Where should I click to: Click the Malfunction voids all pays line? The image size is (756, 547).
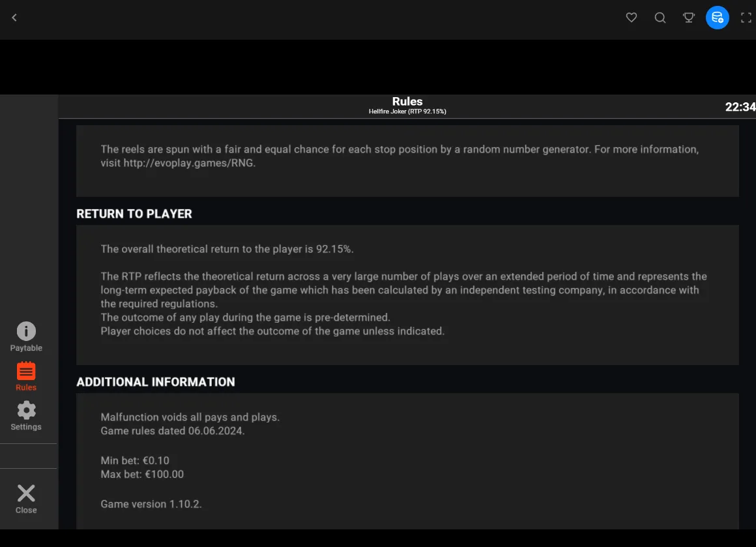pyautogui.click(x=190, y=417)
